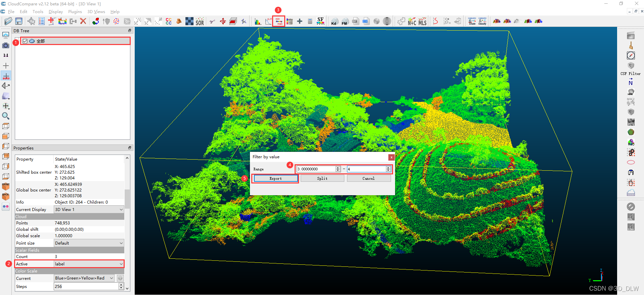Image resolution: width=644 pixels, height=295 pixels.
Task: Run the SOR noise filter
Action: 200,22
